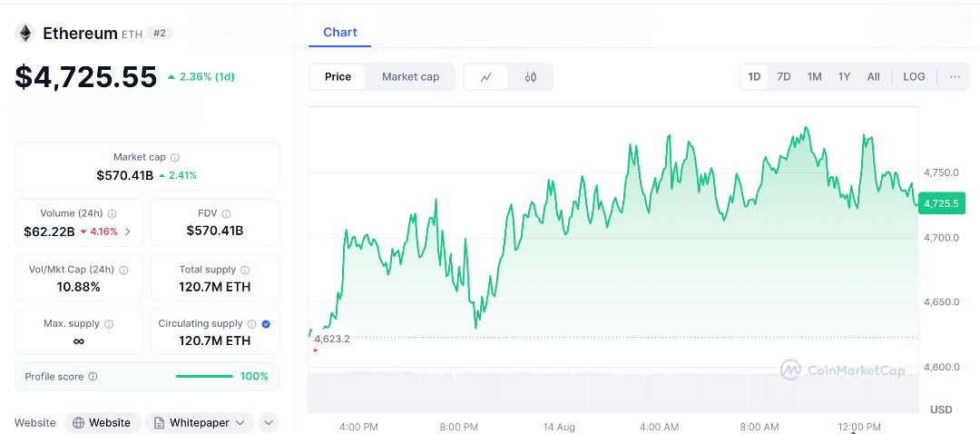Viewport: 980px width, 434px height.
Task: Click the 2.41% market cap change
Action: point(178,175)
